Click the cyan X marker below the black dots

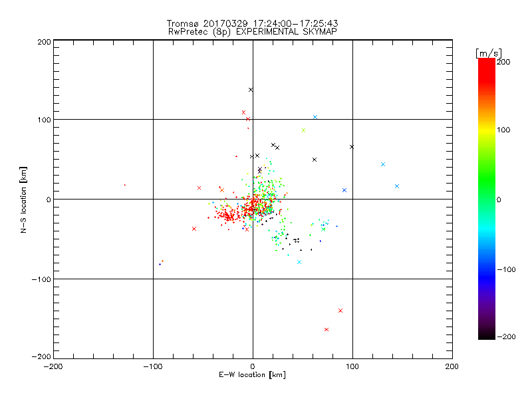click(x=299, y=262)
